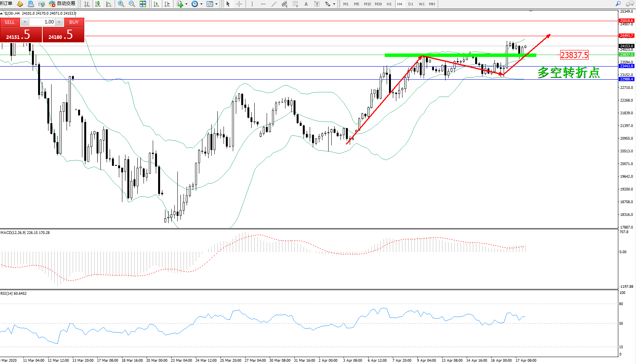Image resolution: width=636 pixels, height=364 pixels.
Task: Select the trendline drawing tool
Action: 274,4
